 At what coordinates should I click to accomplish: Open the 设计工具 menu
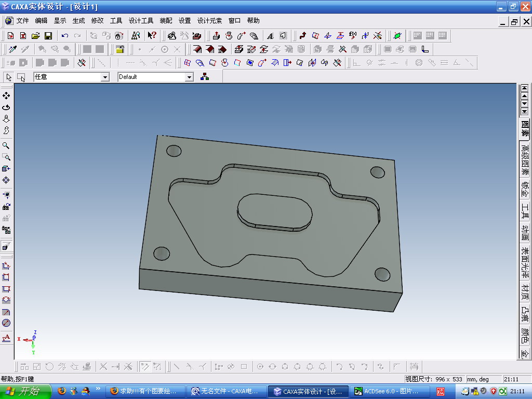tap(141, 21)
